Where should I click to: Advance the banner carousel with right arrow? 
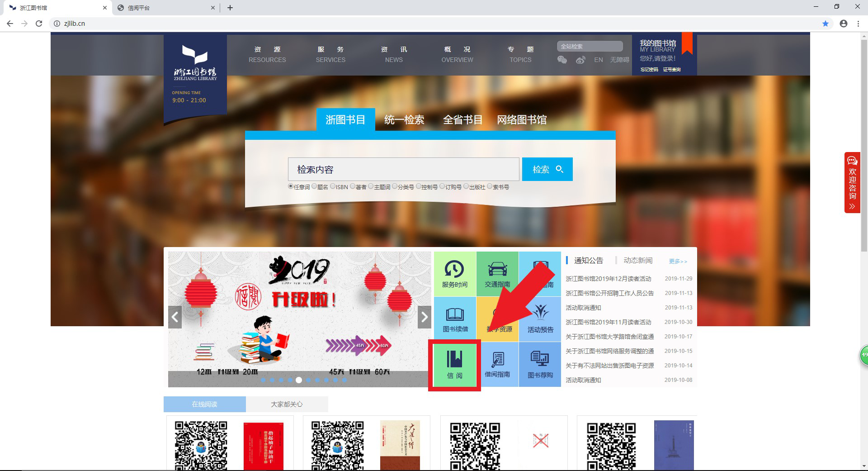pyautogui.click(x=424, y=317)
